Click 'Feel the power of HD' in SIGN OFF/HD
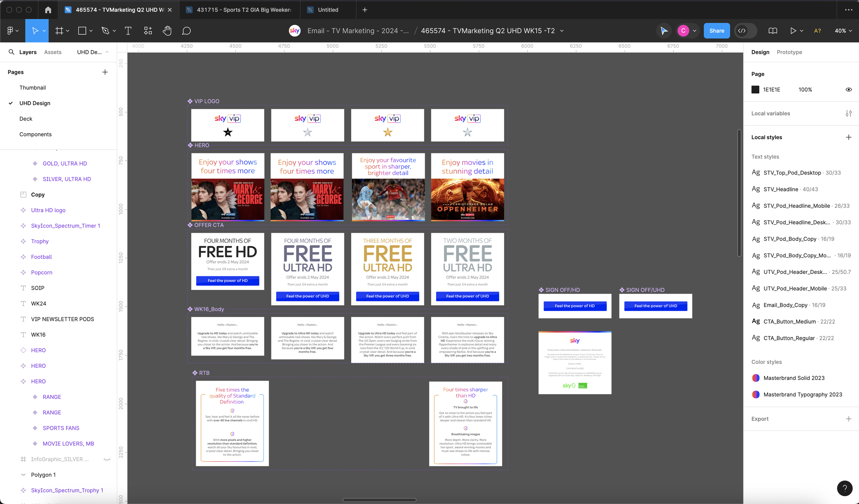The width and height of the screenshot is (859, 504). click(x=575, y=306)
